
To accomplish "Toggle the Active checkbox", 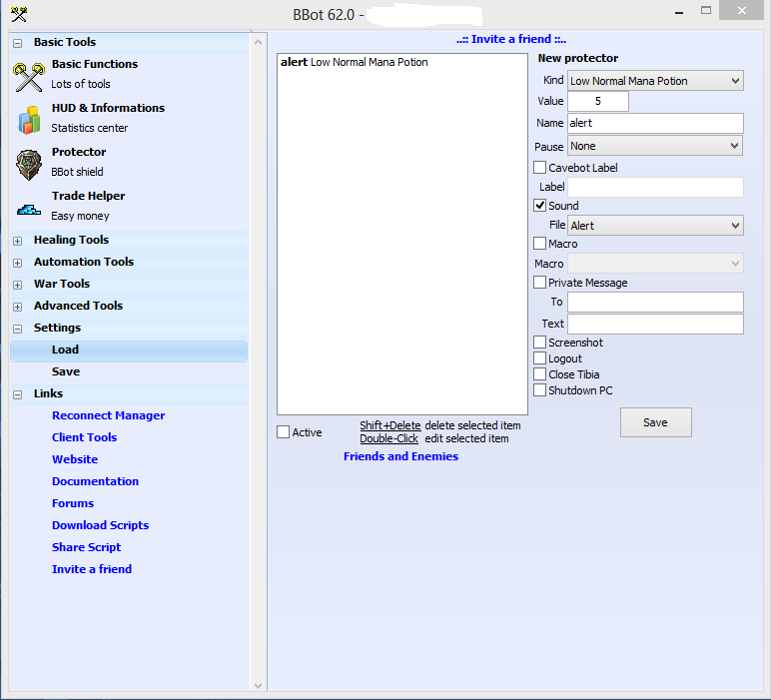I will coord(284,432).
